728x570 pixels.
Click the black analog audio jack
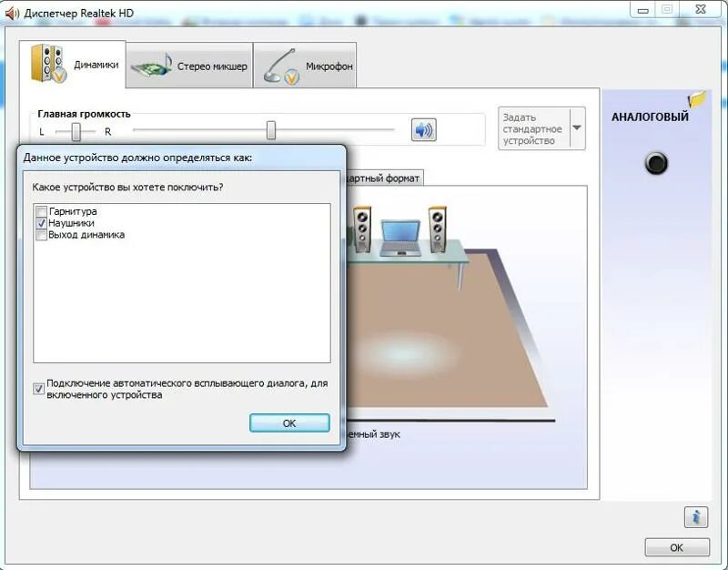coord(656,163)
